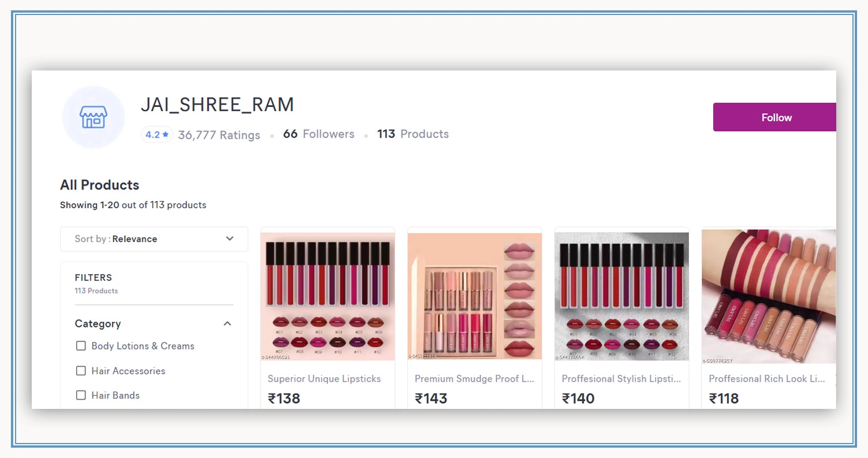The image size is (868, 458).
Task: Click the blue star in the 4.2 rating badge
Action: coord(166,135)
